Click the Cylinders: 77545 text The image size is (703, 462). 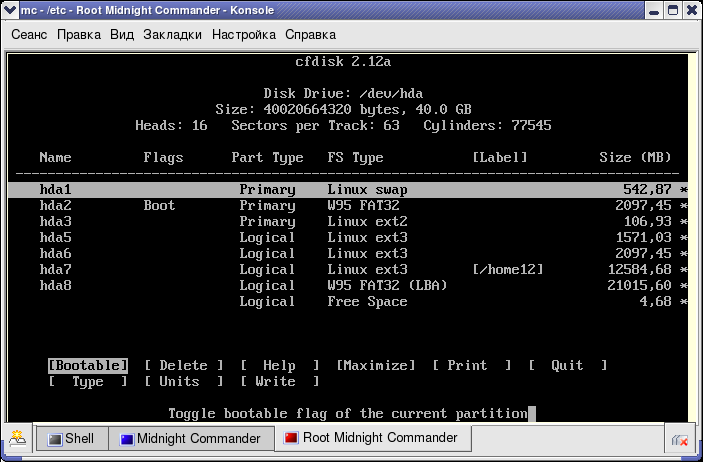pos(487,126)
